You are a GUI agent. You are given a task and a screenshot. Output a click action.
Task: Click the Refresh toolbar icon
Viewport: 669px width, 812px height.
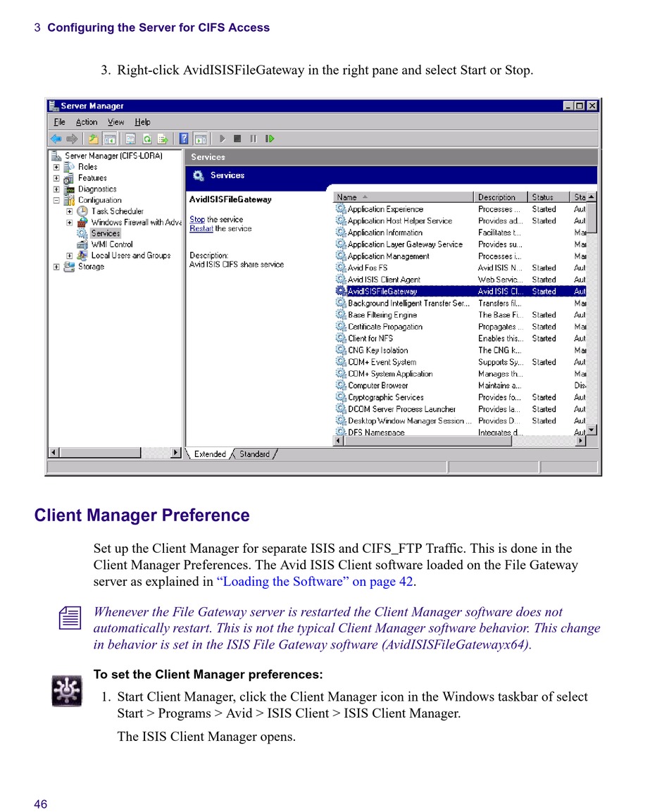point(147,139)
